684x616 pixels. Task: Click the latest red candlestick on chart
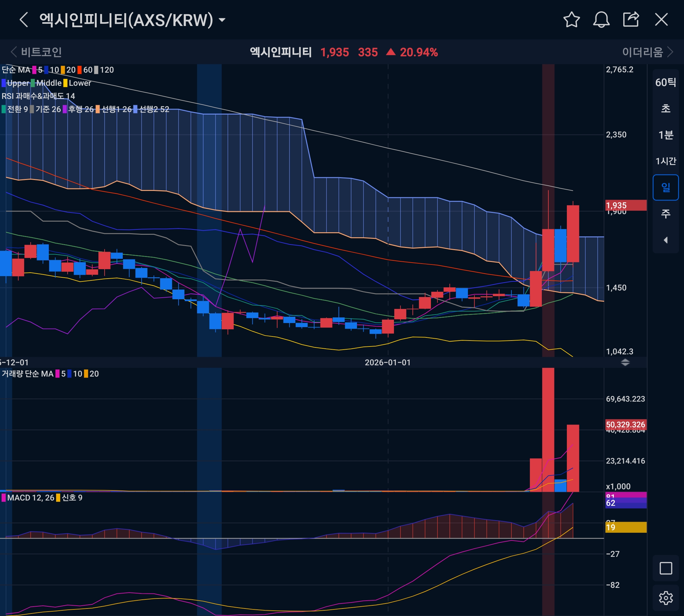pyautogui.click(x=573, y=234)
